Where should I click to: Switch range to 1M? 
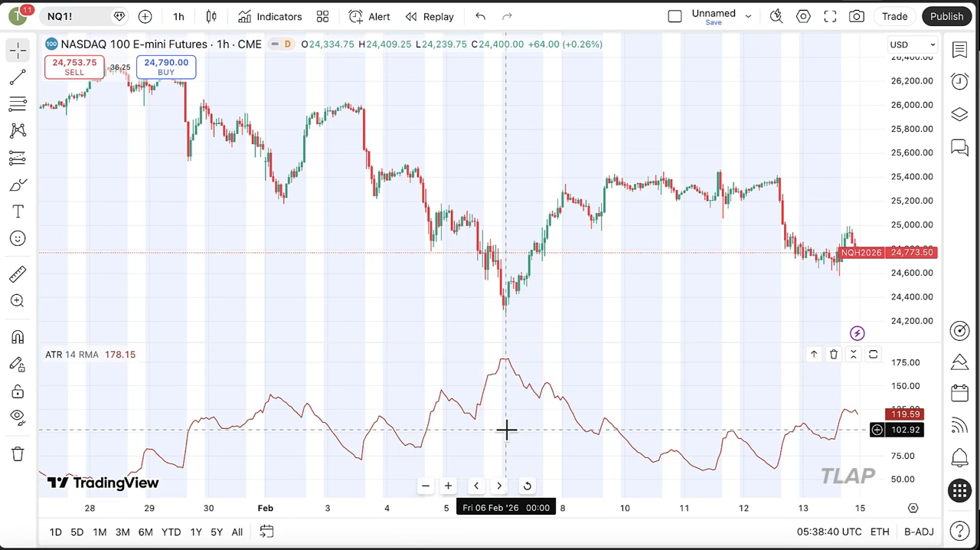click(x=100, y=532)
